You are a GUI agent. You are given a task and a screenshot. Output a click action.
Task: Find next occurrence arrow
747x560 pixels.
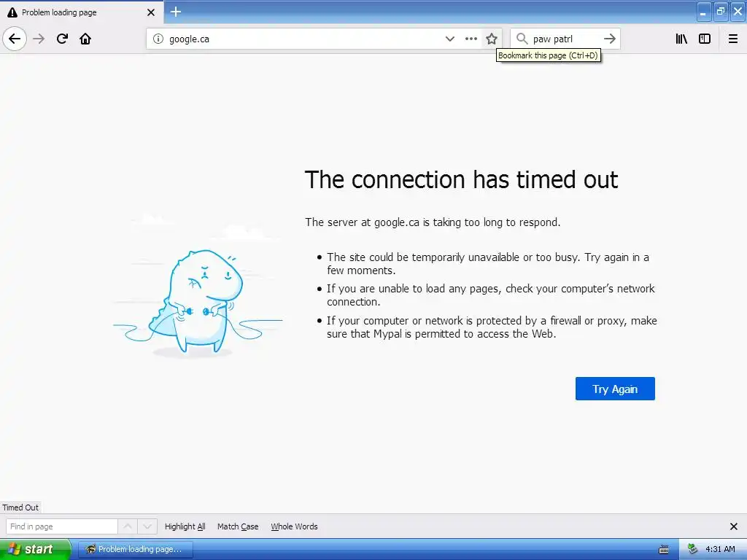[147, 526]
